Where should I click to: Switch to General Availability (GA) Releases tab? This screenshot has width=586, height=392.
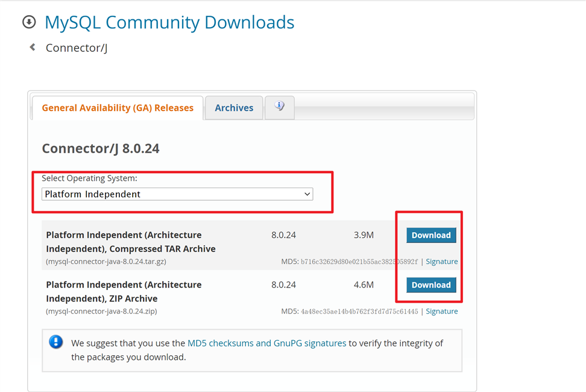tap(118, 107)
